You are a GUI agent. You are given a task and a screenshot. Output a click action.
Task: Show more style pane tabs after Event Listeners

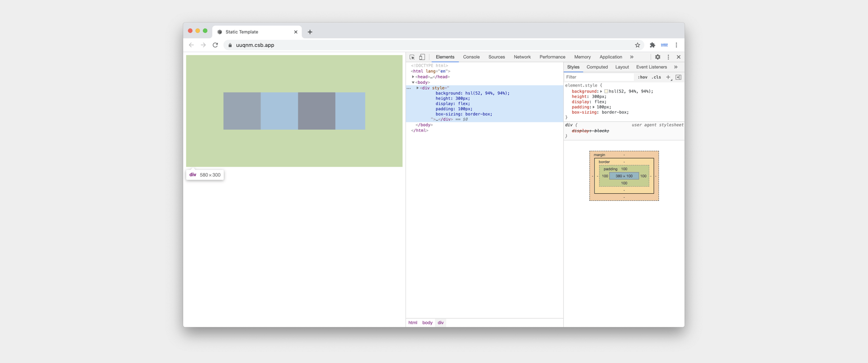click(676, 67)
